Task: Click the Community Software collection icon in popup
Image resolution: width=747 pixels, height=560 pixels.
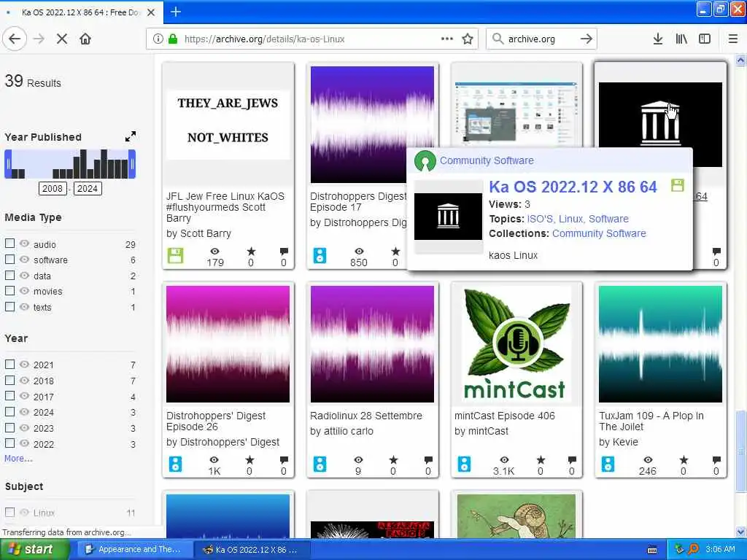Action: tap(425, 161)
